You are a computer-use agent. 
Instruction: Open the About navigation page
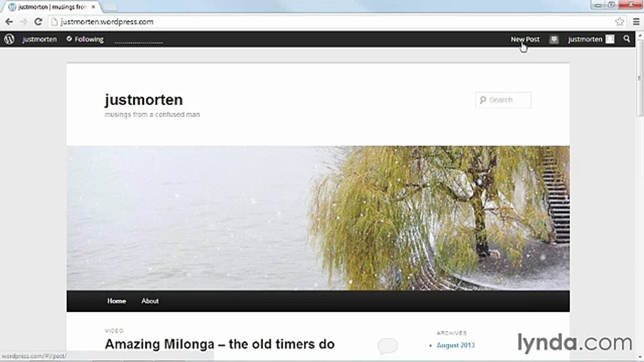click(x=150, y=301)
